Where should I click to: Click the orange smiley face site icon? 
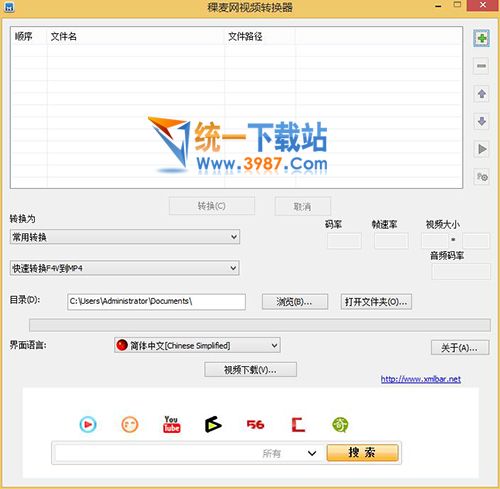pyautogui.click(x=130, y=425)
